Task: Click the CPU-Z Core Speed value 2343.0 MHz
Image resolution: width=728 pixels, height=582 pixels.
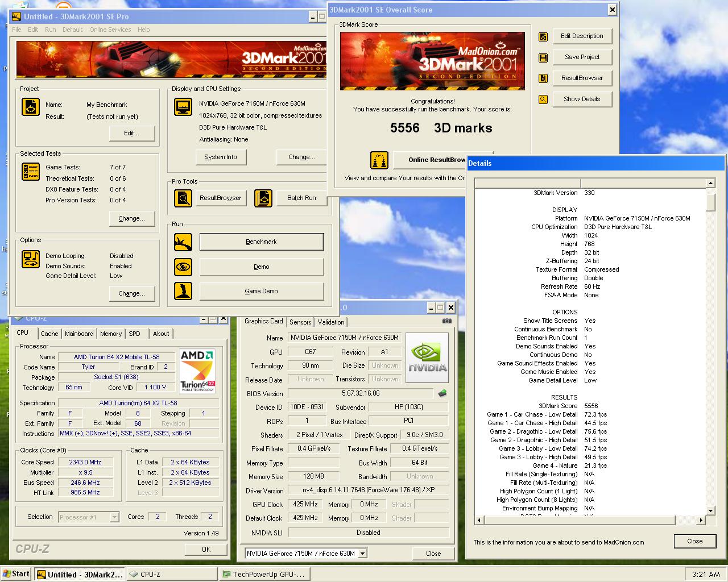Action: point(85,463)
